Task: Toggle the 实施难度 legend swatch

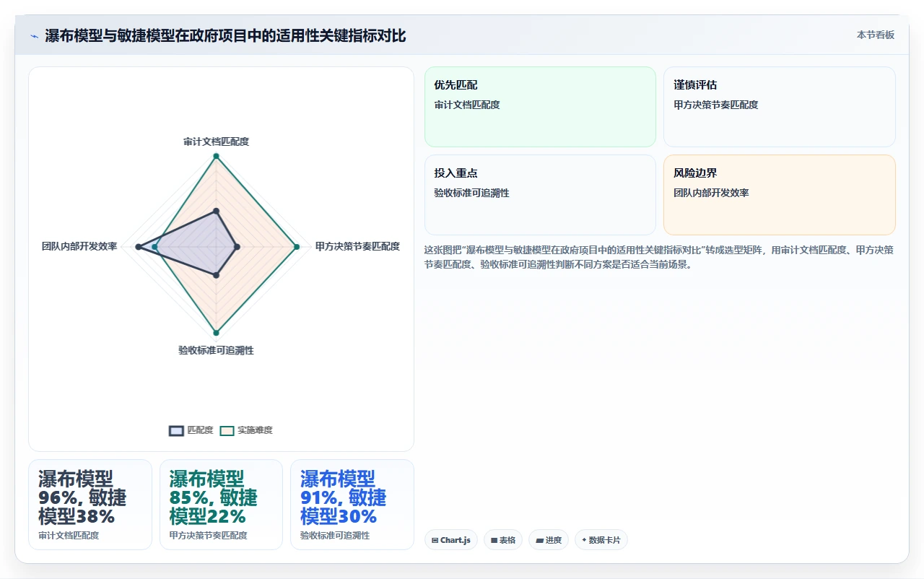Action: click(x=227, y=430)
